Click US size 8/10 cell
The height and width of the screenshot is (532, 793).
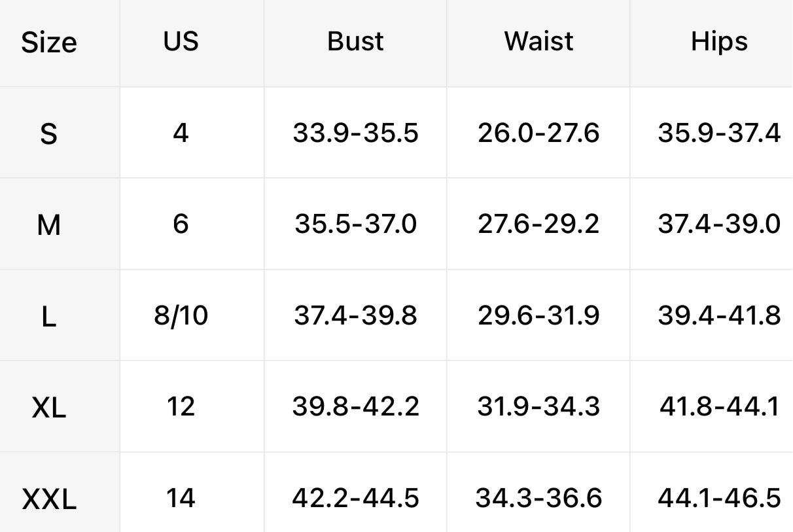[181, 316]
